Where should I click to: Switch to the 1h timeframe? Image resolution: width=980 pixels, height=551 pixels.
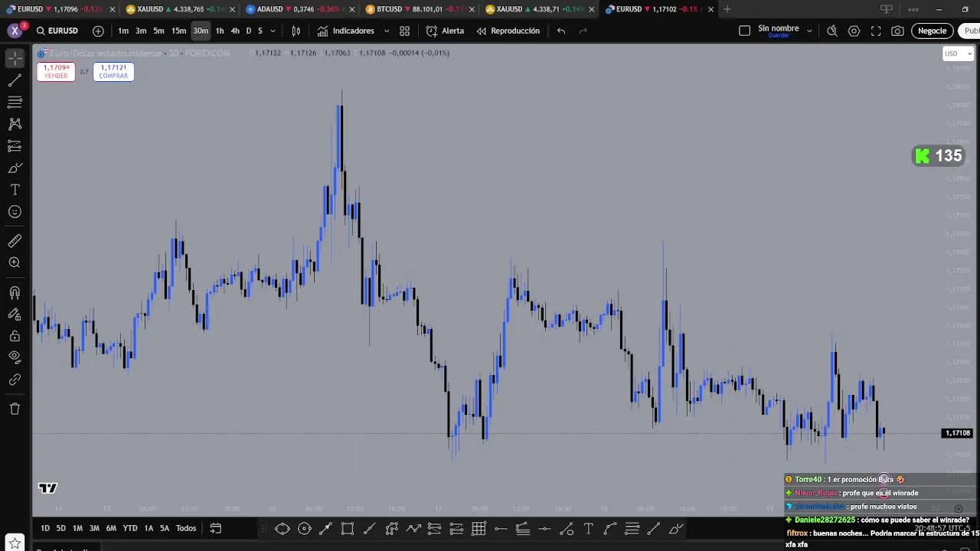tap(220, 31)
